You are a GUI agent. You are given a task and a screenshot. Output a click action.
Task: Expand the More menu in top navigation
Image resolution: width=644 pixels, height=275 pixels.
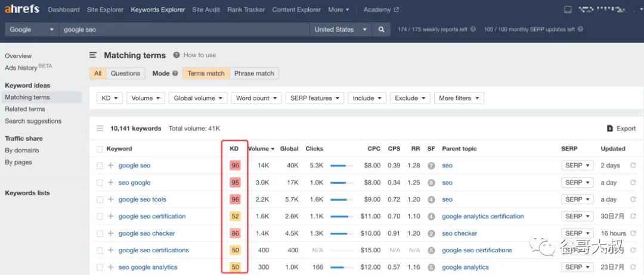tap(339, 10)
